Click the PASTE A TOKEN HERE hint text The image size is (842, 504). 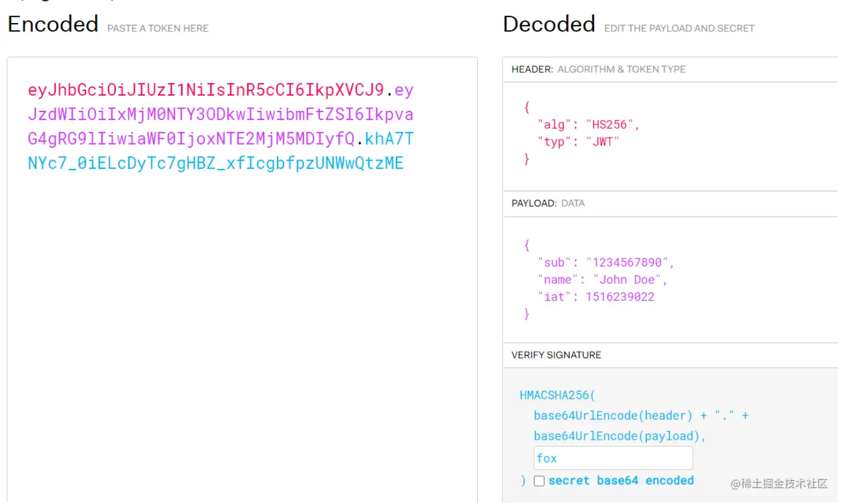pyautogui.click(x=158, y=28)
